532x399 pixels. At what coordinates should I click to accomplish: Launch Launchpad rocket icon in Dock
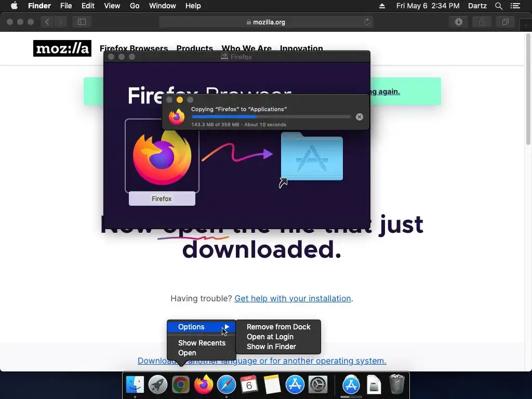coord(158,384)
